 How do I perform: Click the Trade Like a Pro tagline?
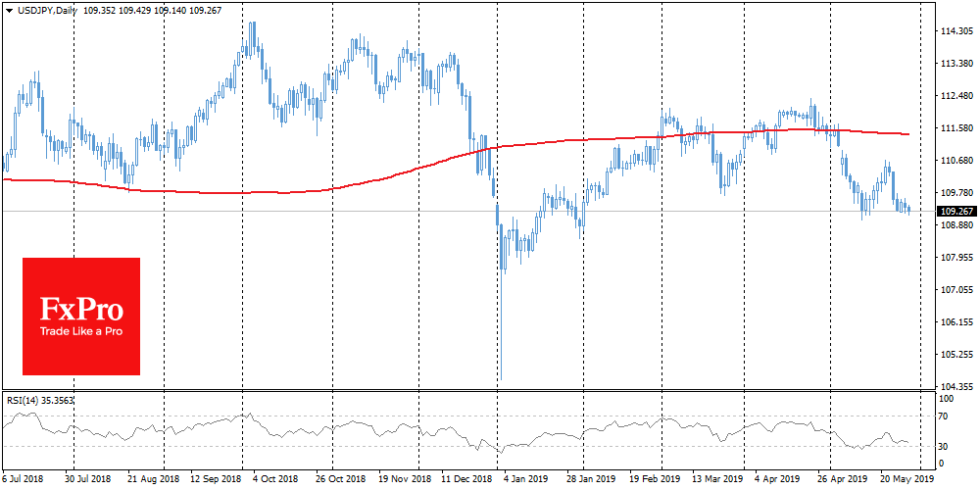[x=81, y=333]
